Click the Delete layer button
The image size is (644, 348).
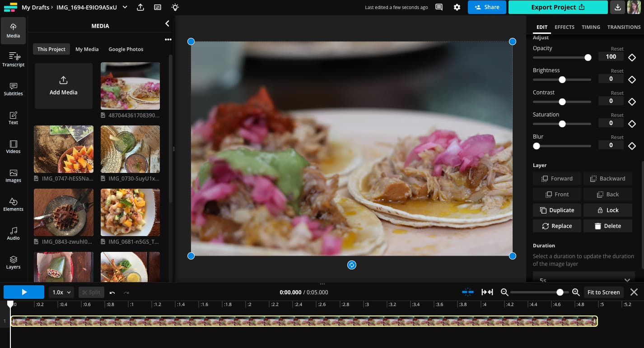(607, 226)
